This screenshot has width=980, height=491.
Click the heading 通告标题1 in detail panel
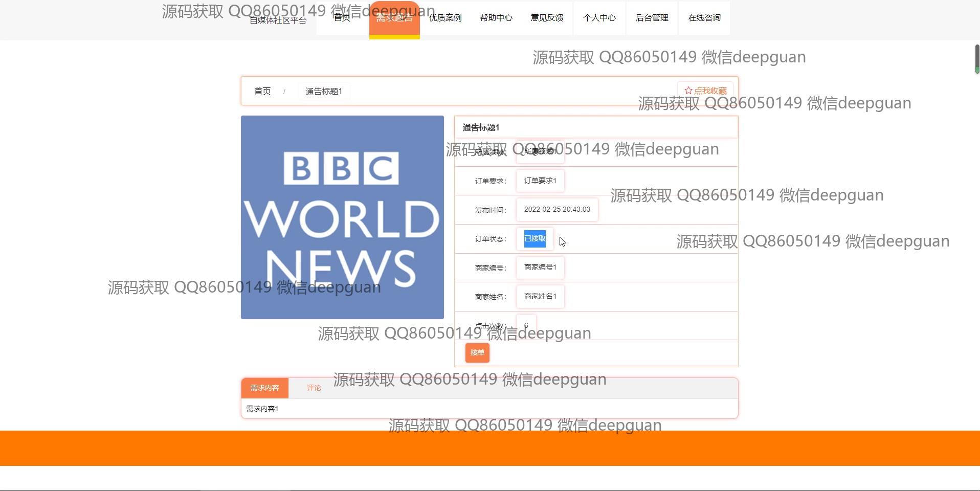[481, 127]
